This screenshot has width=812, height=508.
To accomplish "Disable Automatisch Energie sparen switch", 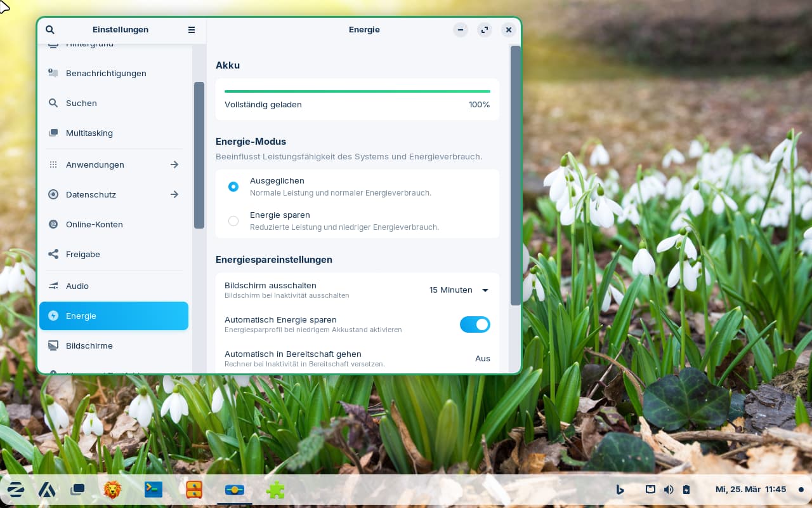I will point(475,324).
